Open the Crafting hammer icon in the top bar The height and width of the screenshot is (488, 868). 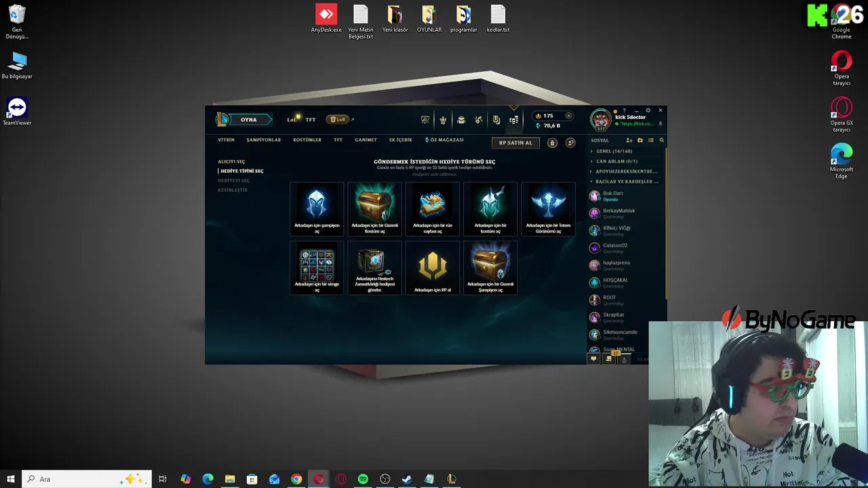click(479, 120)
